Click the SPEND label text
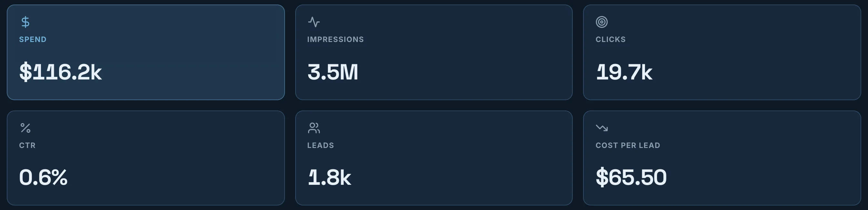Viewport: 868px width, 210px height. 33,39
